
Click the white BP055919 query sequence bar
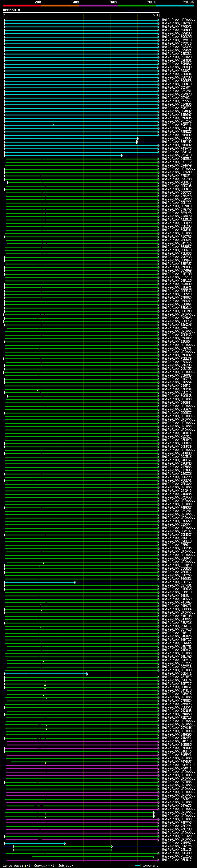click(x=81, y=13)
